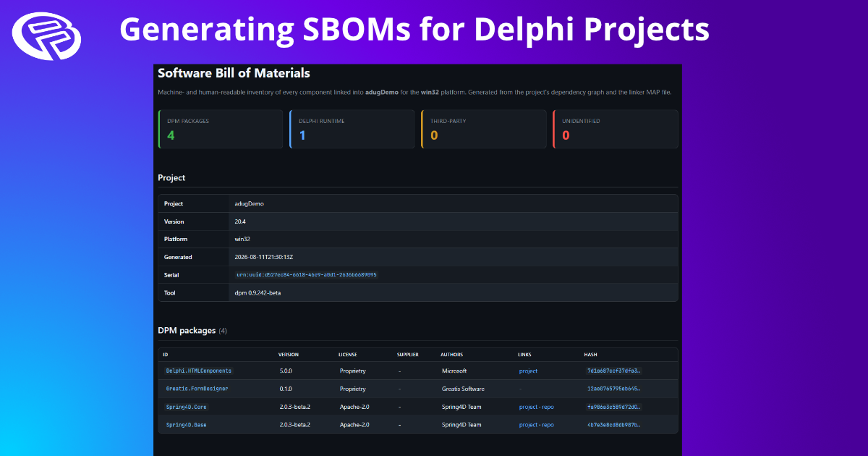Click the "Serial" row label
The width and height of the screenshot is (868, 456).
171,275
